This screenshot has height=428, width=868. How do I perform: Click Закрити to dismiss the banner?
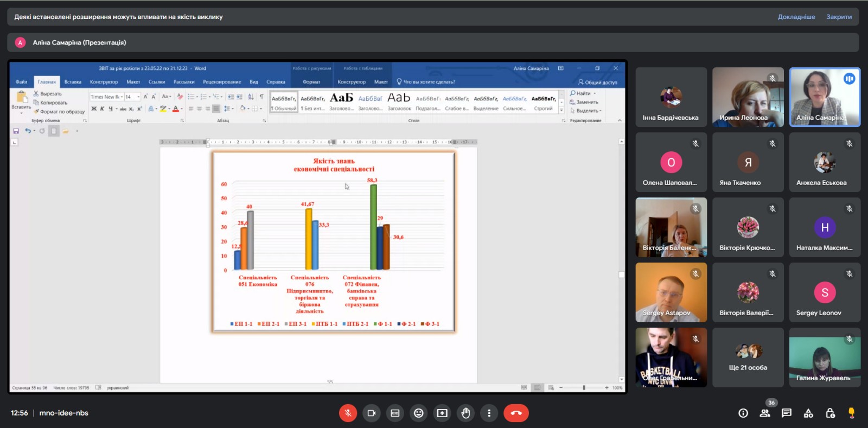839,17
